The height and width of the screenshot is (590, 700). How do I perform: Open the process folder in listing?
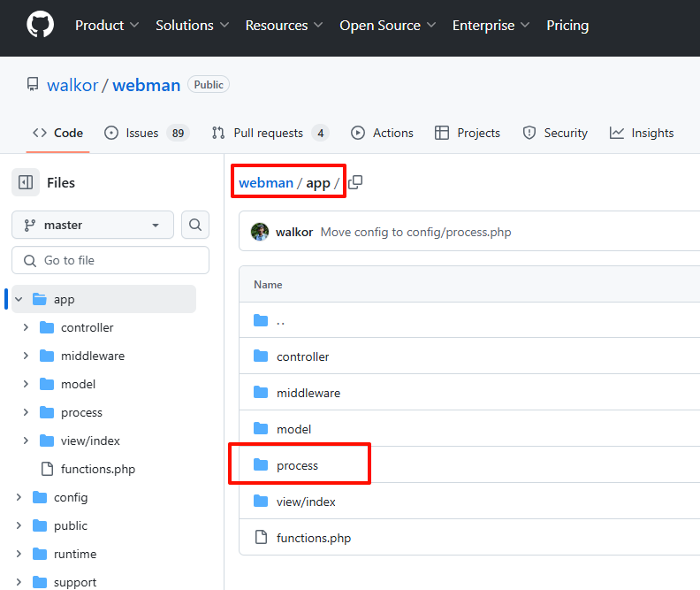297,465
